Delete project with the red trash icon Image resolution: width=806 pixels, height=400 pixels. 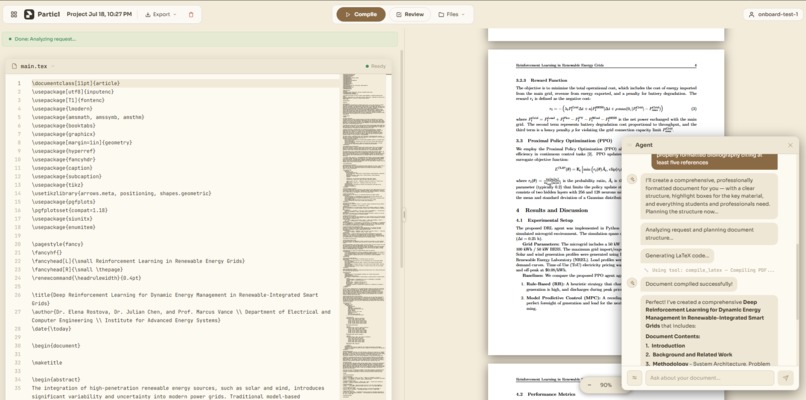click(x=191, y=14)
